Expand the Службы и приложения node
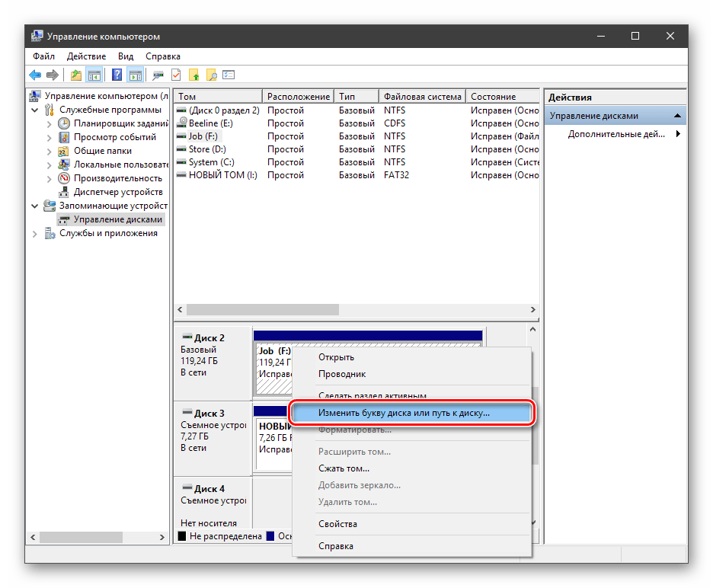This screenshot has height=588, width=713. (35, 234)
